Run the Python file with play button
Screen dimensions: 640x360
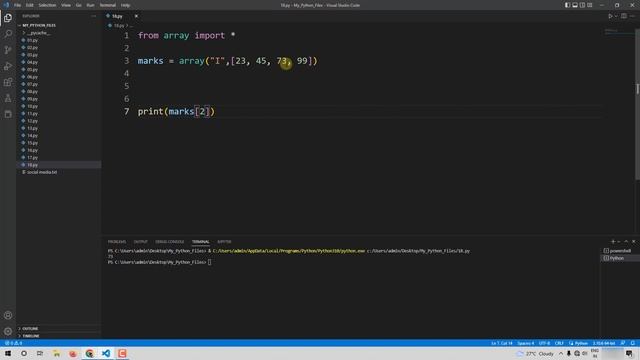point(610,16)
